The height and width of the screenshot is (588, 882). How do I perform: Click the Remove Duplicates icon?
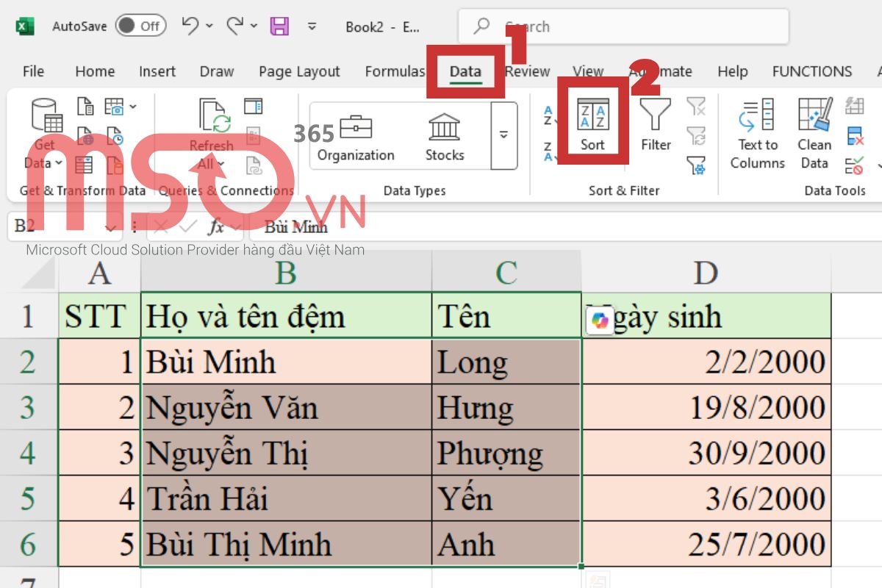click(x=854, y=136)
